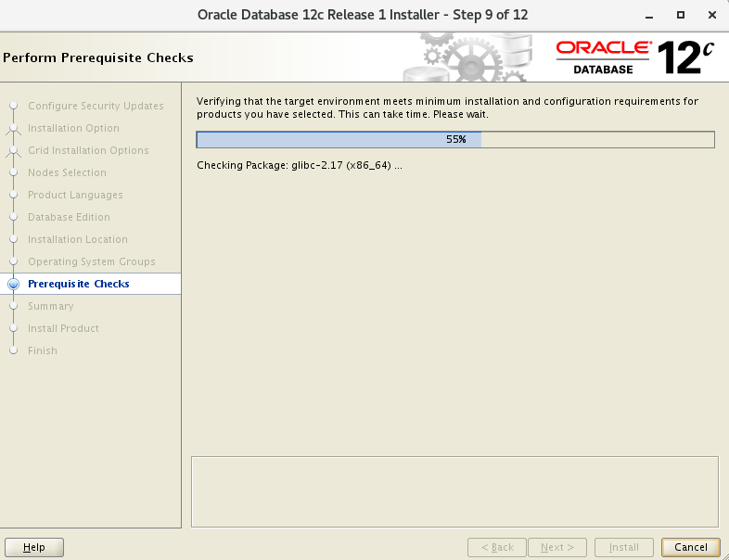Select the Summary step
The height and width of the screenshot is (560, 729).
(x=51, y=306)
